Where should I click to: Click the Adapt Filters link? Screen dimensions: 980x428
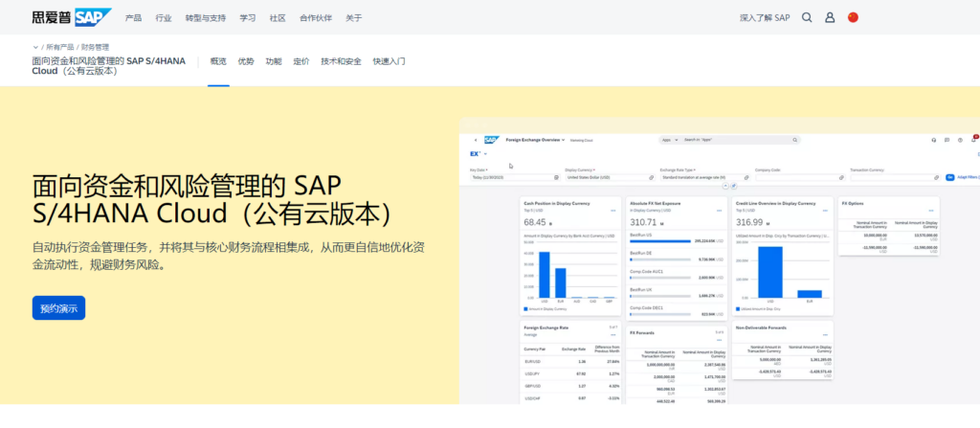pos(969,178)
